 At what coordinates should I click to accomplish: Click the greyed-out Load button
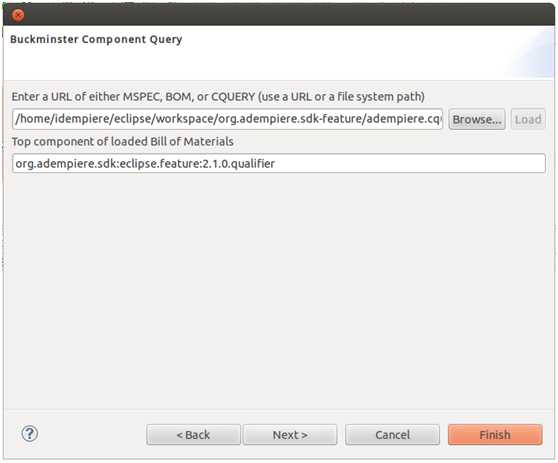[x=528, y=119]
